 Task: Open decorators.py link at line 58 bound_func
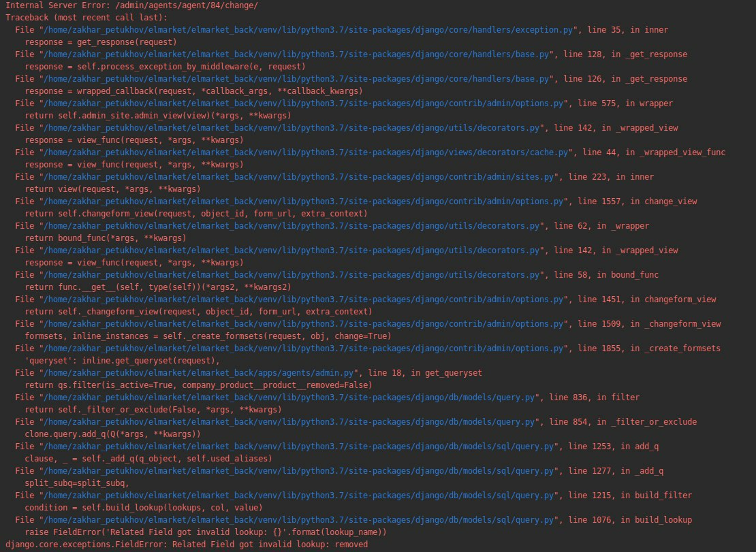tap(292, 275)
